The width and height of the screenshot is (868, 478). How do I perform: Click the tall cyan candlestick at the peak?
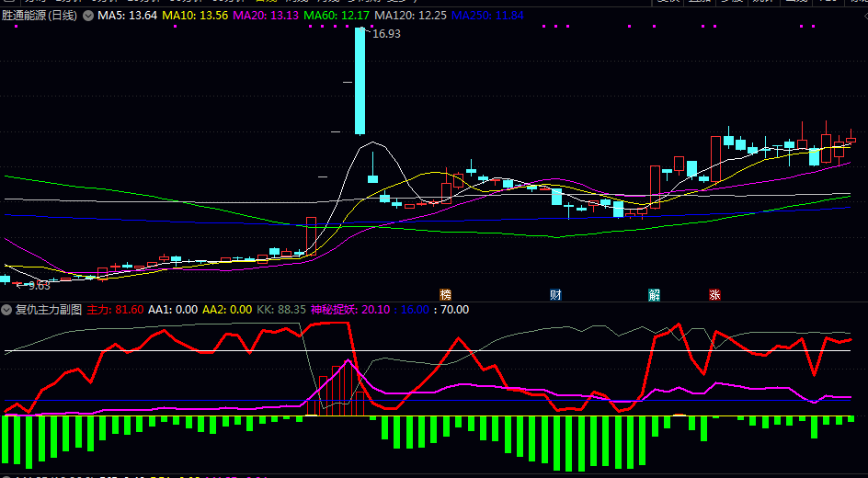(360, 81)
